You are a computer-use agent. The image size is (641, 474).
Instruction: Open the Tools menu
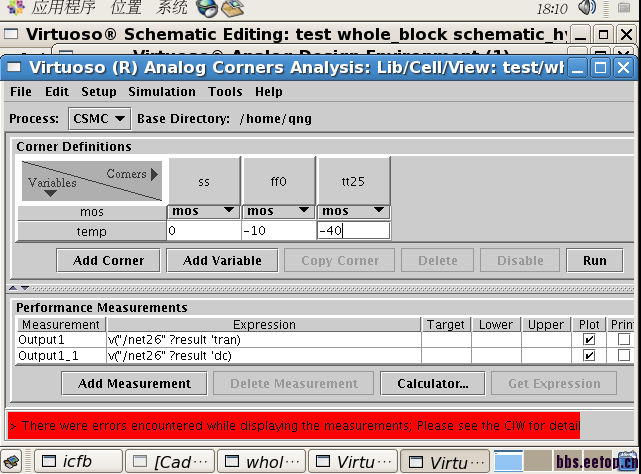(225, 92)
